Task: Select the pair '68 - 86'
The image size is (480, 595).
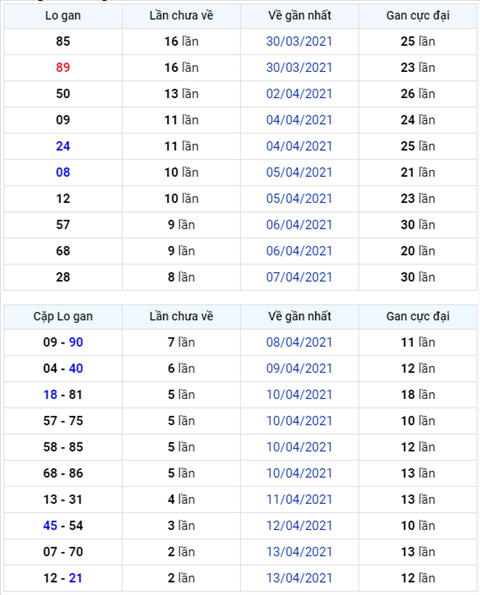Action: (x=63, y=473)
